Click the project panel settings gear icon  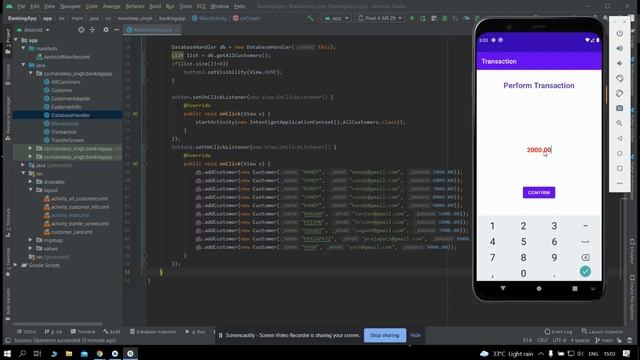106,30
